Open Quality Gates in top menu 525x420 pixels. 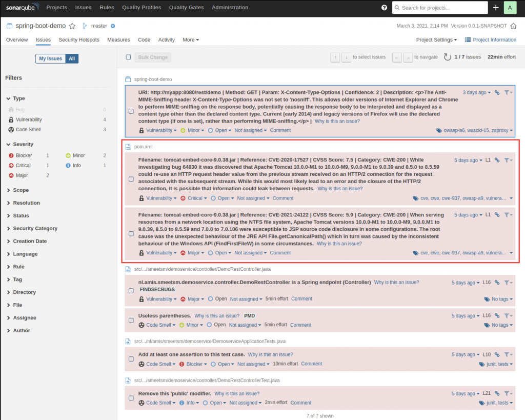tap(186, 8)
